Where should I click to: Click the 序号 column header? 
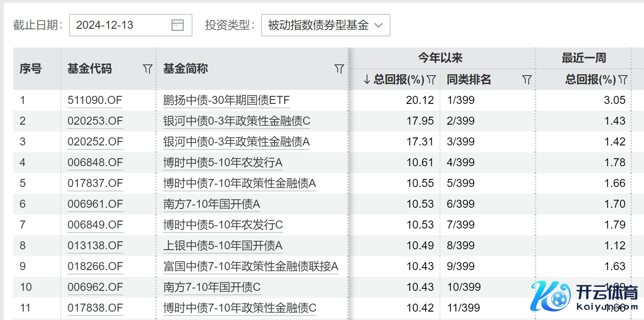tap(31, 69)
